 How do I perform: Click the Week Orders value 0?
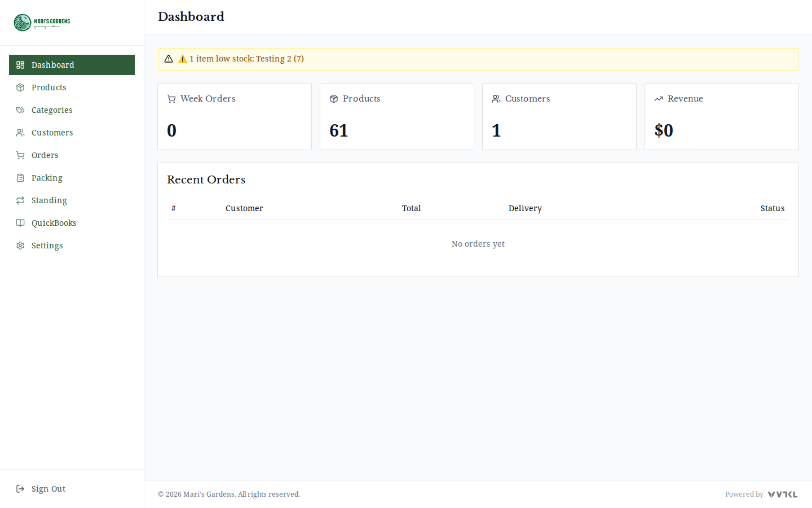172,131
